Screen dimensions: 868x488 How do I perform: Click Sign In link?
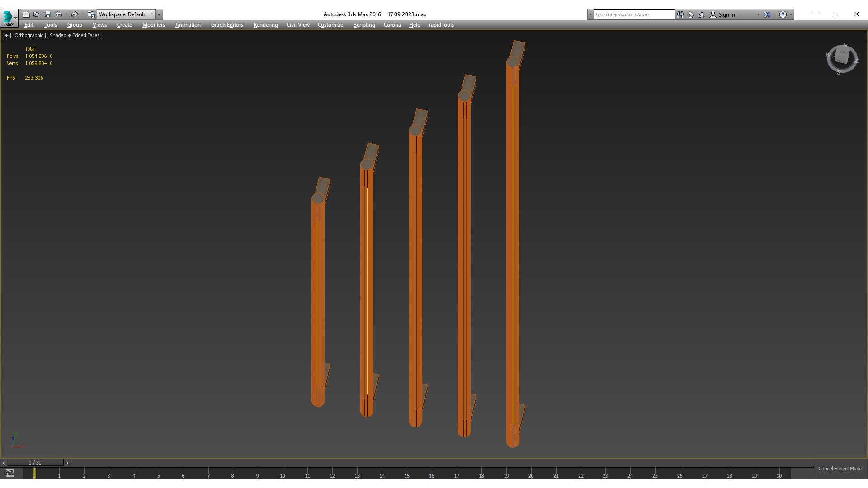[726, 14]
